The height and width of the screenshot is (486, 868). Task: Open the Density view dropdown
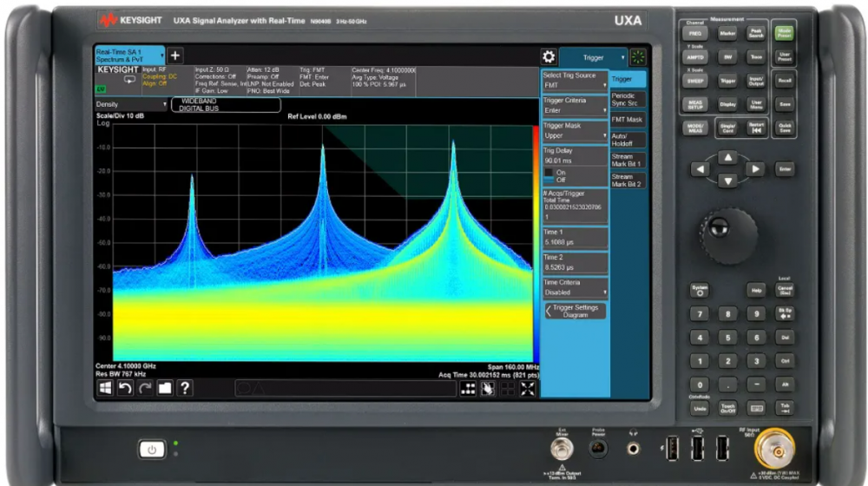click(x=131, y=104)
